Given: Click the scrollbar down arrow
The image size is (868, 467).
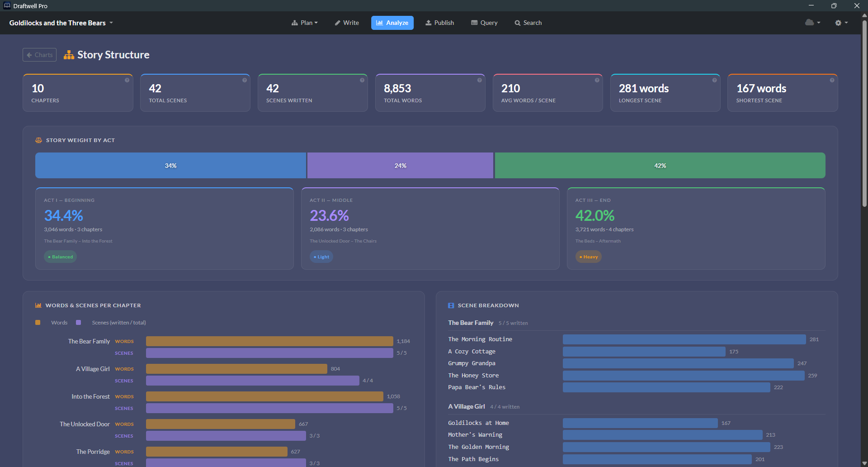Looking at the screenshot, I should tap(864, 463).
